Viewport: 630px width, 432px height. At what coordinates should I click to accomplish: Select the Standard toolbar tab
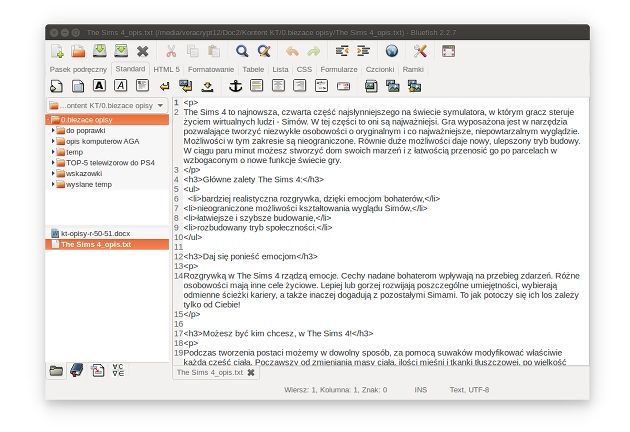(130, 69)
